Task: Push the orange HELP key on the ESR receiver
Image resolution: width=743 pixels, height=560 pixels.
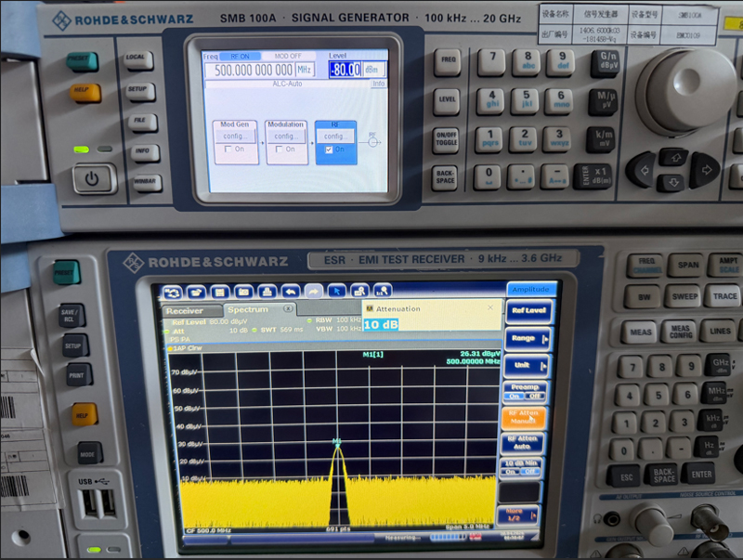Action: [85, 414]
